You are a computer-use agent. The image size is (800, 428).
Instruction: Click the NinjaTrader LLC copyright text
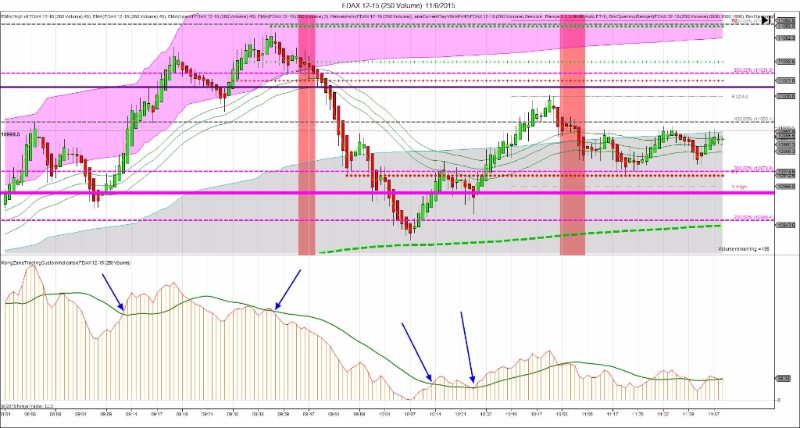pyautogui.click(x=28, y=406)
